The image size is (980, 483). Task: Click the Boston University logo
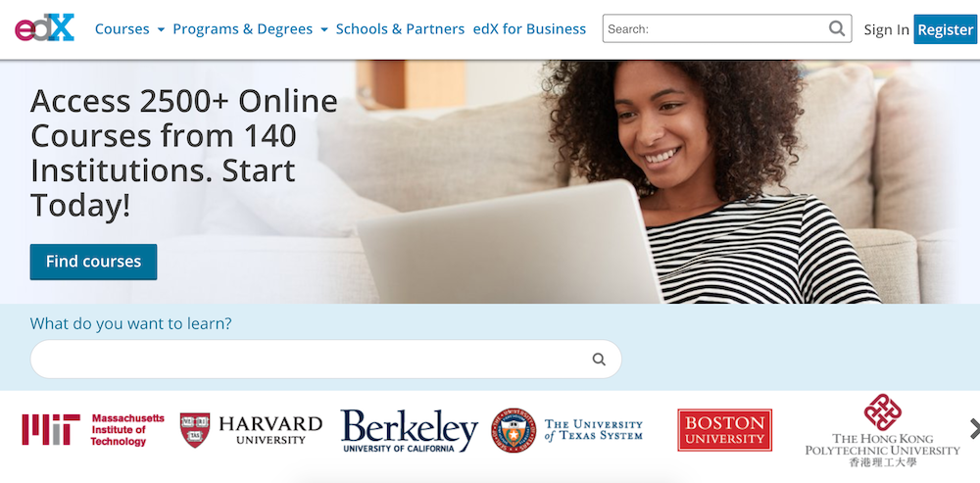click(x=725, y=430)
